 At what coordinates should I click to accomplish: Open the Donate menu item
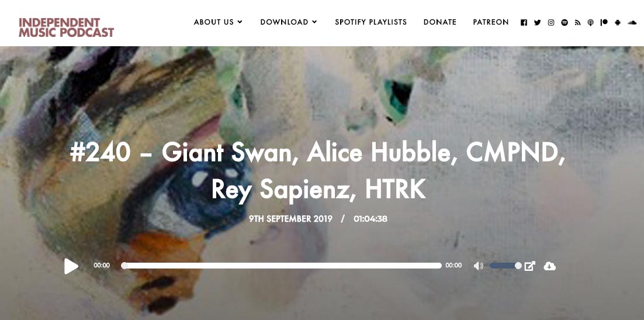click(440, 22)
